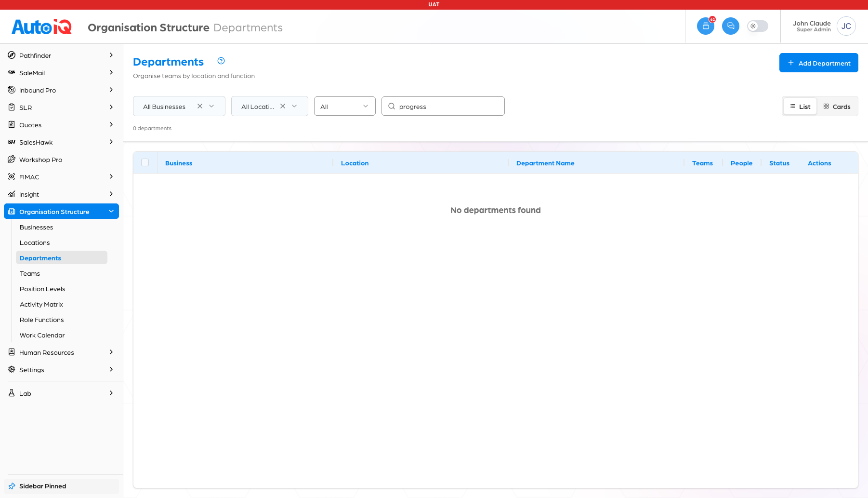Open the All status dropdown
Image resolution: width=868 pixels, height=498 pixels.
pyautogui.click(x=345, y=106)
